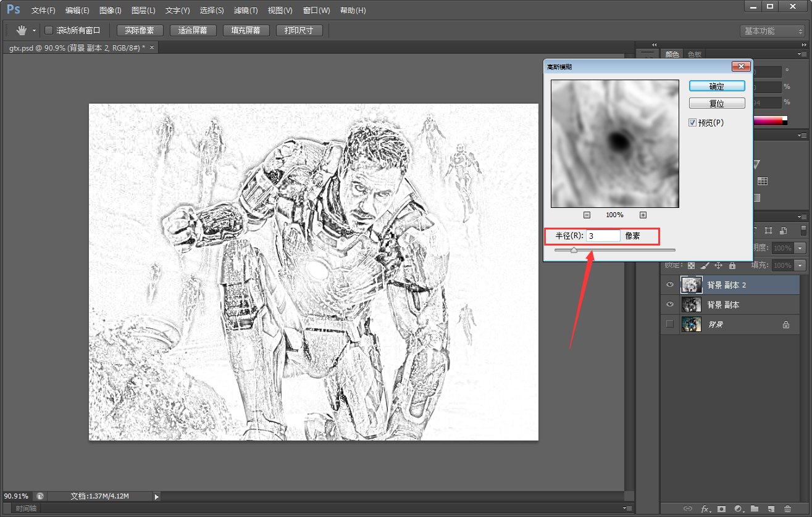The height and width of the screenshot is (517, 812).
Task: Lock layer position
Action: click(x=719, y=265)
